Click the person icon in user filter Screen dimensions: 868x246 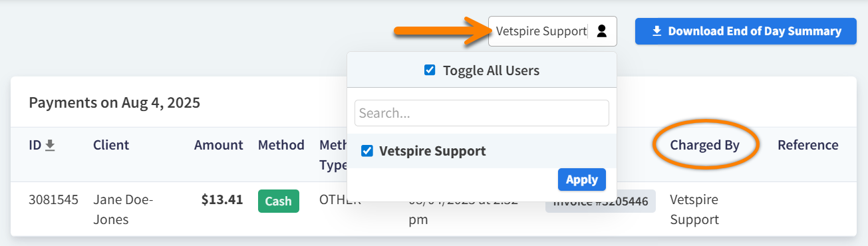602,31
